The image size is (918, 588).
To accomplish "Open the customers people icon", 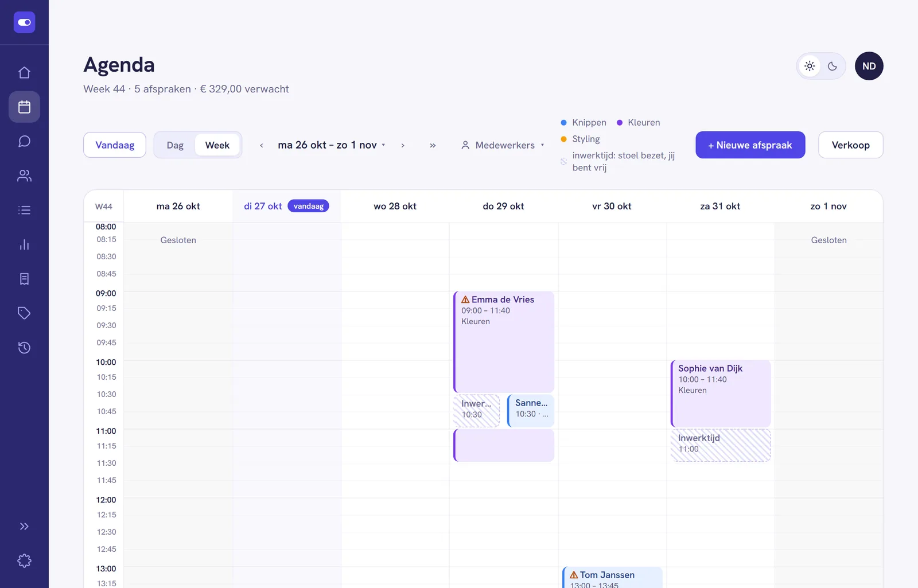I will (x=24, y=176).
